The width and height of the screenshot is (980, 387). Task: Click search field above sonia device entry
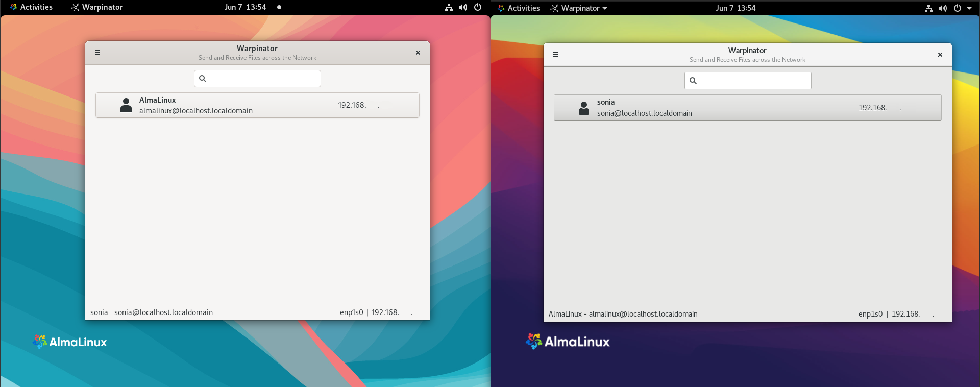[748, 81]
